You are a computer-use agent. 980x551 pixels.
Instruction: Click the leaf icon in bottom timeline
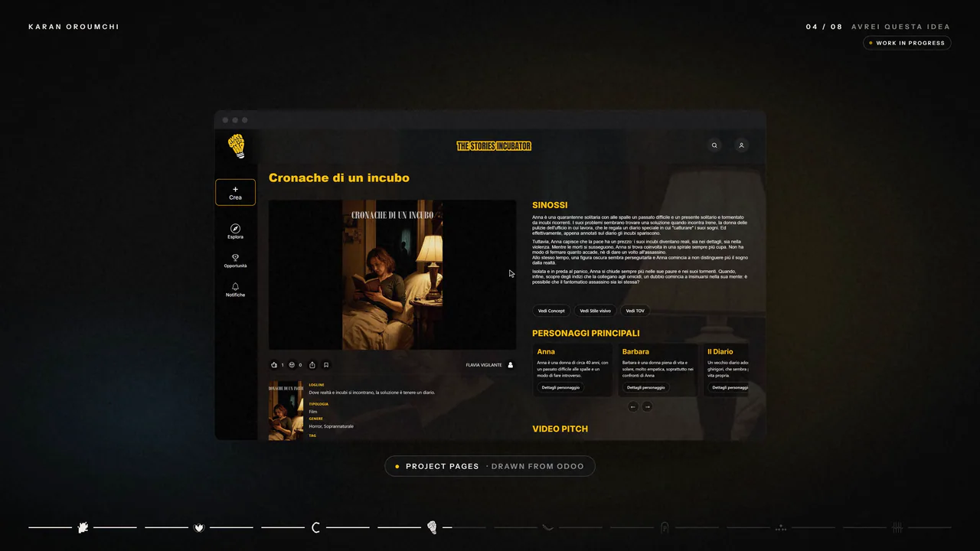coord(83,527)
